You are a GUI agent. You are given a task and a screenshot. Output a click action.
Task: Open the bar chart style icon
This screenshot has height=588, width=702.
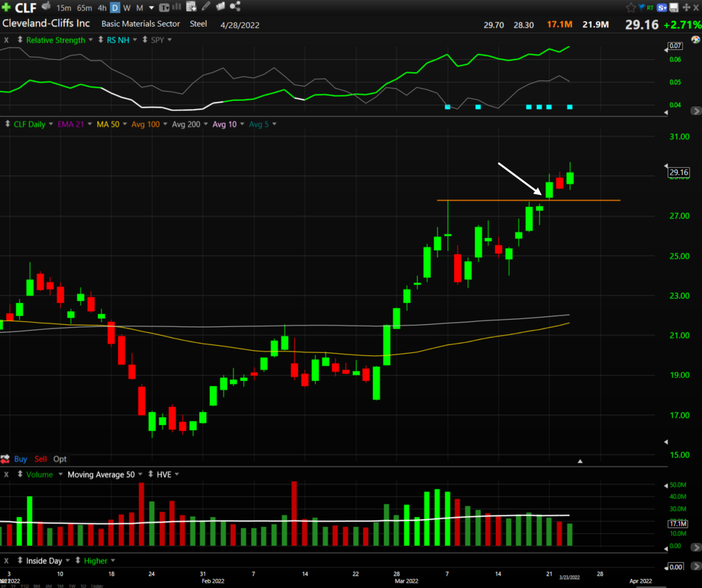coord(176,6)
